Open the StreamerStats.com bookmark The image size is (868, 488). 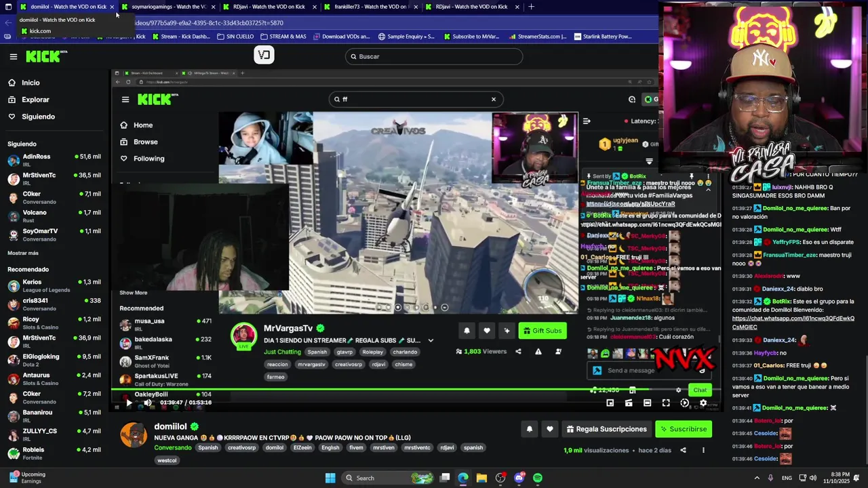(x=537, y=37)
